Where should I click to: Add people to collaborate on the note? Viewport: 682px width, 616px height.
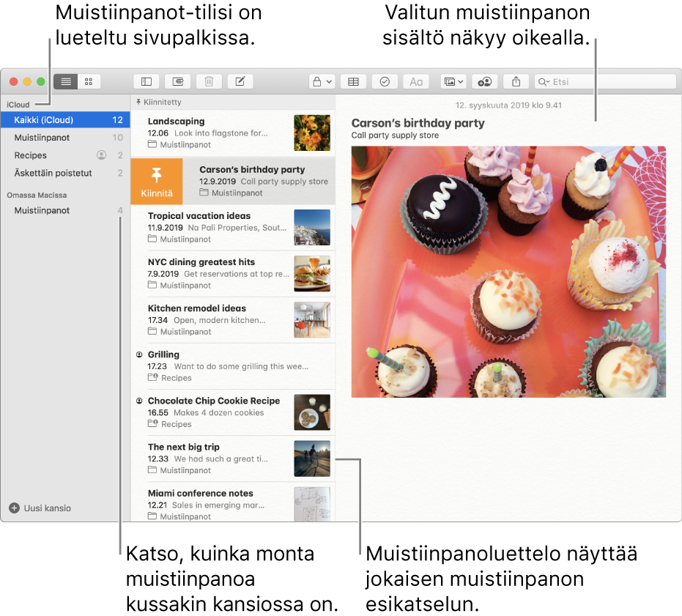(483, 81)
